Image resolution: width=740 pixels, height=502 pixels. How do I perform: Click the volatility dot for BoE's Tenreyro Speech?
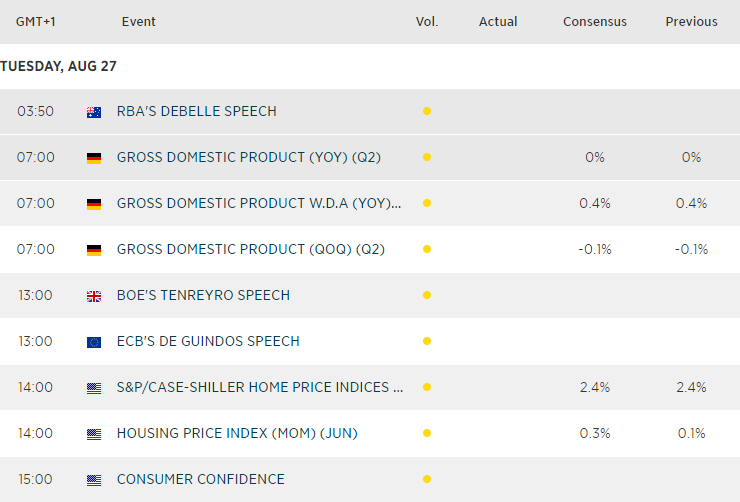click(x=427, y=296)
